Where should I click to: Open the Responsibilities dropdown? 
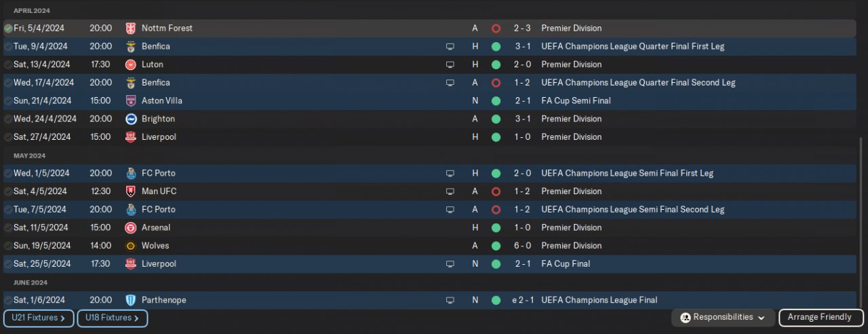coord(724,318)
